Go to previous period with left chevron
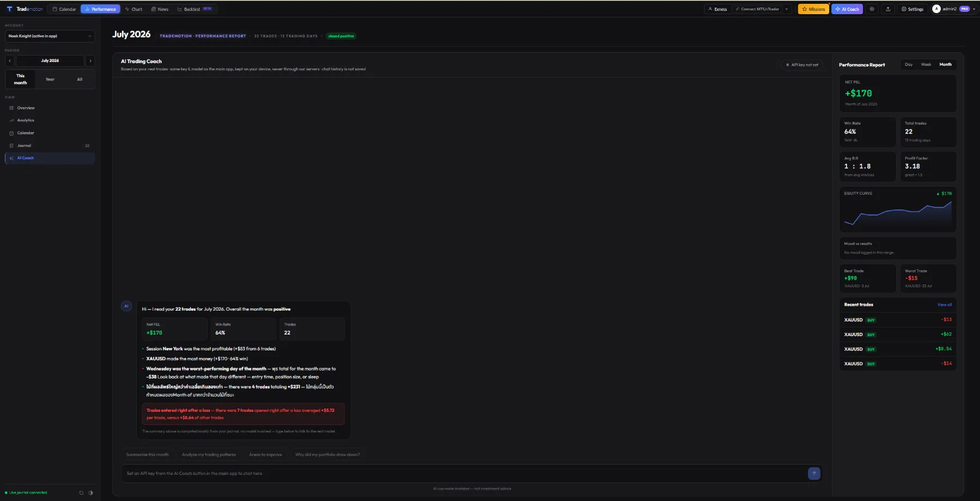This screenshot has height=501, width=980. (10, 61)
